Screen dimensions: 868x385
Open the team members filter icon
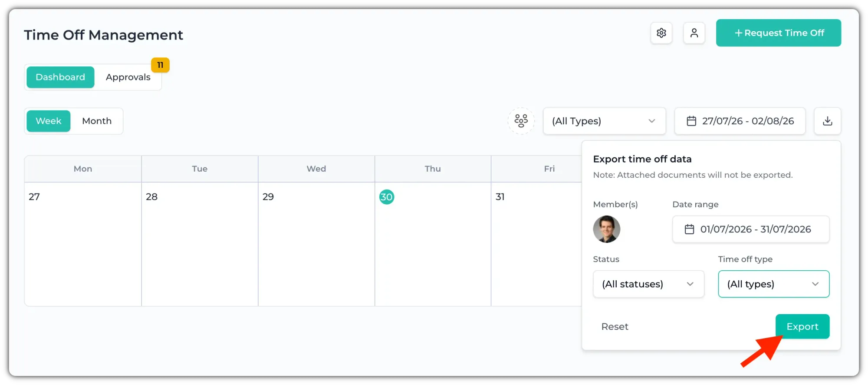(521, 121)
